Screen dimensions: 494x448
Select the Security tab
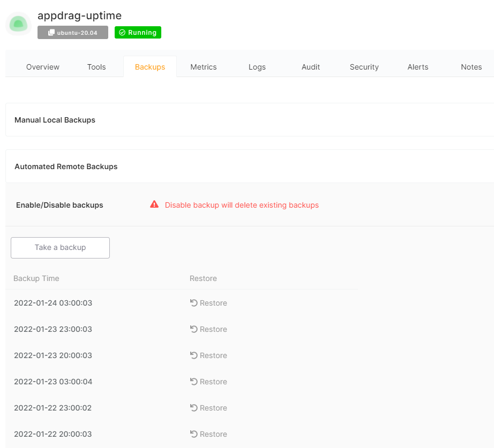(x=364, y=67)
